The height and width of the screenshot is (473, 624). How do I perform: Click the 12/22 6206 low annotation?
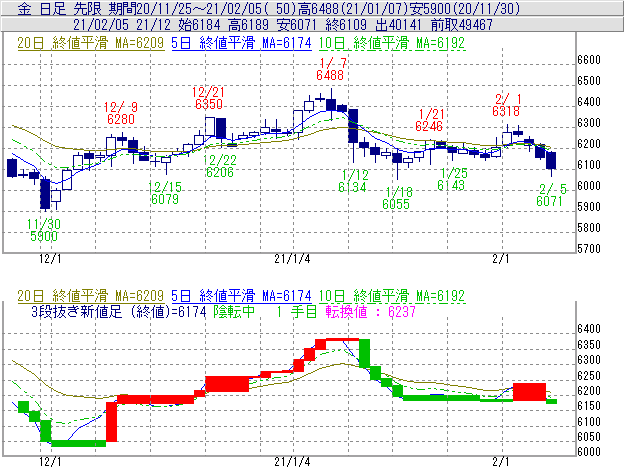(220, 166)
